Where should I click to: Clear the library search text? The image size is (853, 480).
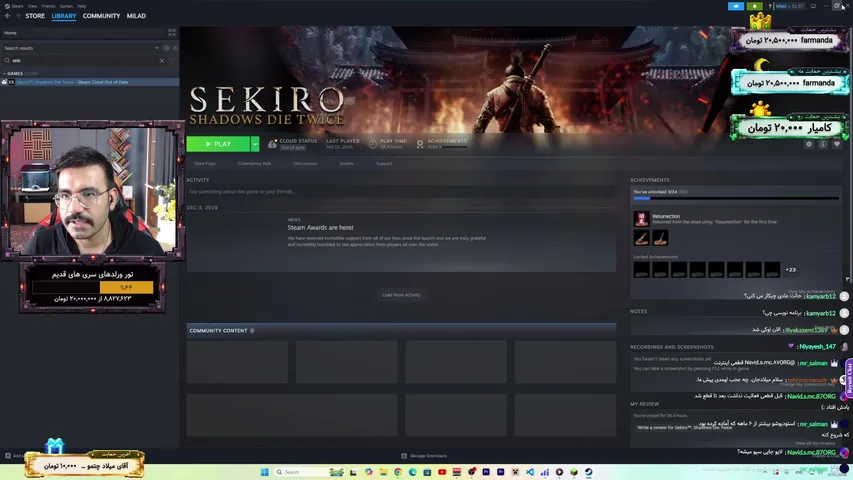click(x=162, y=60)
